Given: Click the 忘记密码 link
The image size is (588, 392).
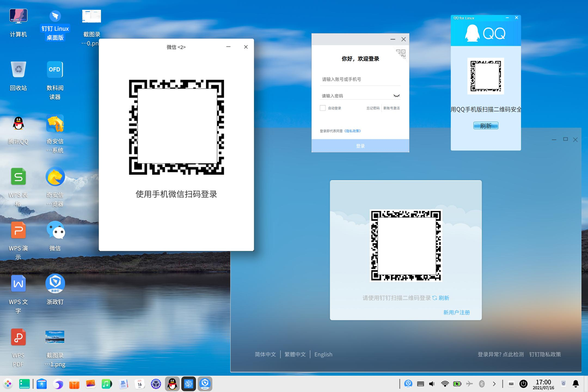Looking at the screenshot, I should (372, 108).
